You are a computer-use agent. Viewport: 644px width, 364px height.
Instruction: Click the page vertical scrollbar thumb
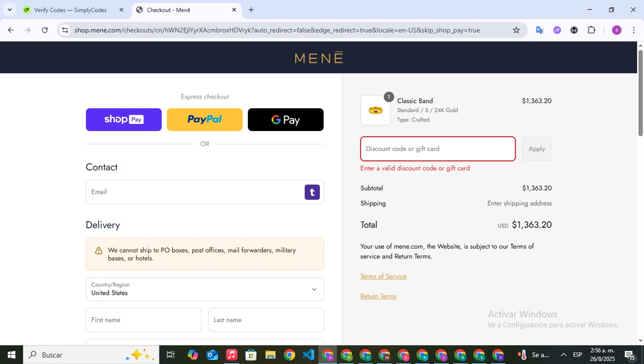click(x=641, y=93)
